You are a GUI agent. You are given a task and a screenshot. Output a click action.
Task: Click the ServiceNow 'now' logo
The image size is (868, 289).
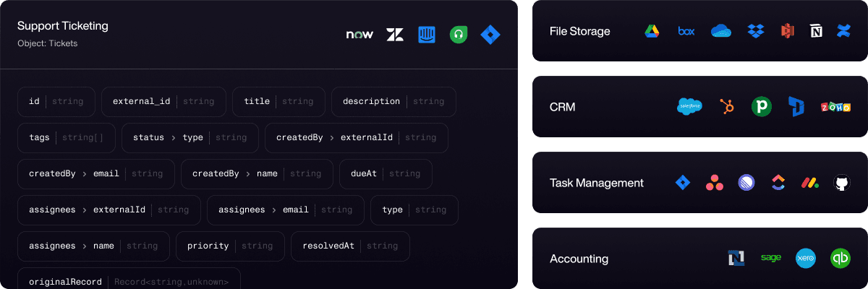coord(359,34)
